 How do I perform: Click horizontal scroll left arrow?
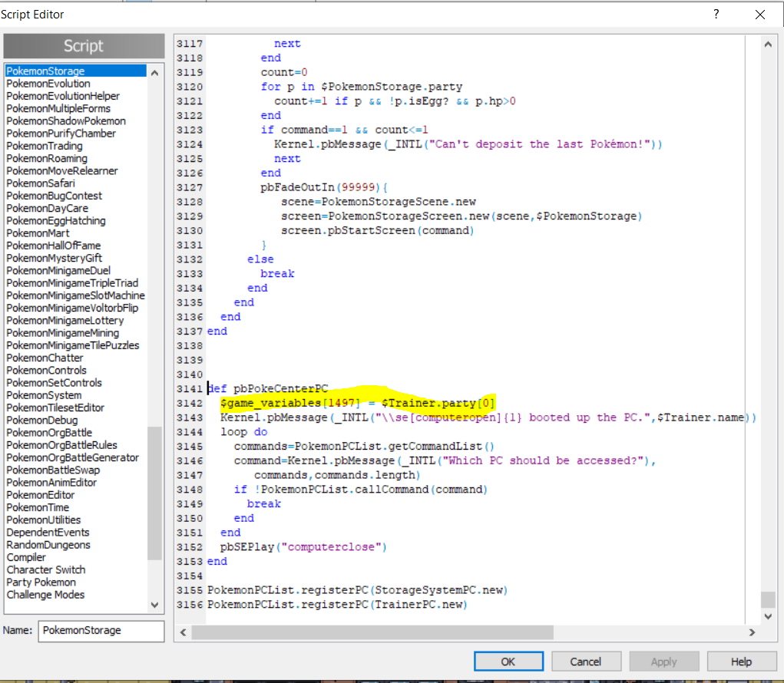click(x=184, y=632)
